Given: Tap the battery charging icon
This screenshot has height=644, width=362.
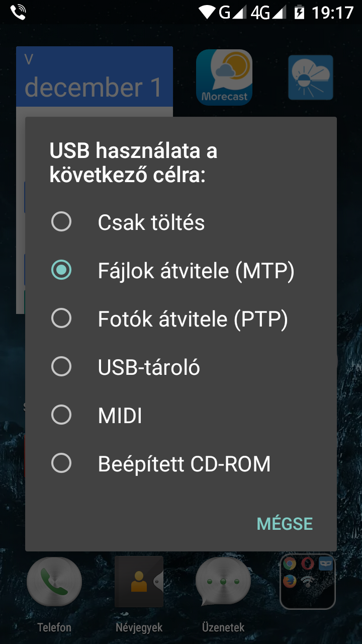Looking at the screenshot, I should click(x=299, y=12).
